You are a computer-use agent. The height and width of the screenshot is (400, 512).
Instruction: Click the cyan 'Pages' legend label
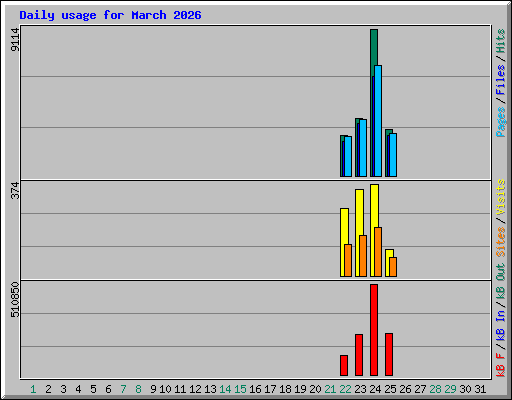[x=500, y=122]
